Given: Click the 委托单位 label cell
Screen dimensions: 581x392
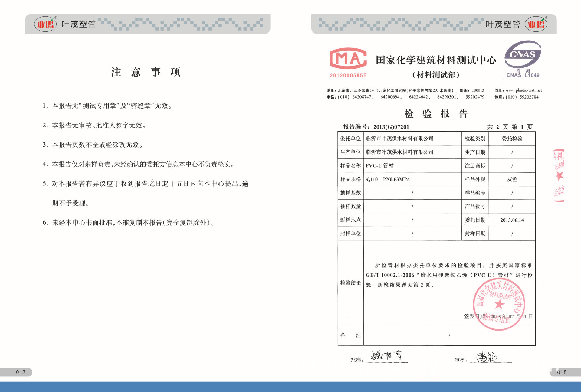Looking at the screenshot, I should (350, 139).
